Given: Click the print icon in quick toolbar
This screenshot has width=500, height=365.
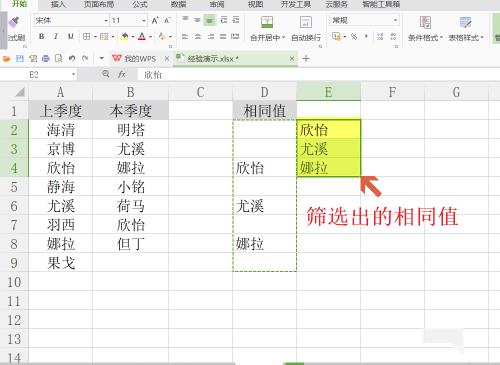Looking at the screenshot, I should click(x=46, y=59).
